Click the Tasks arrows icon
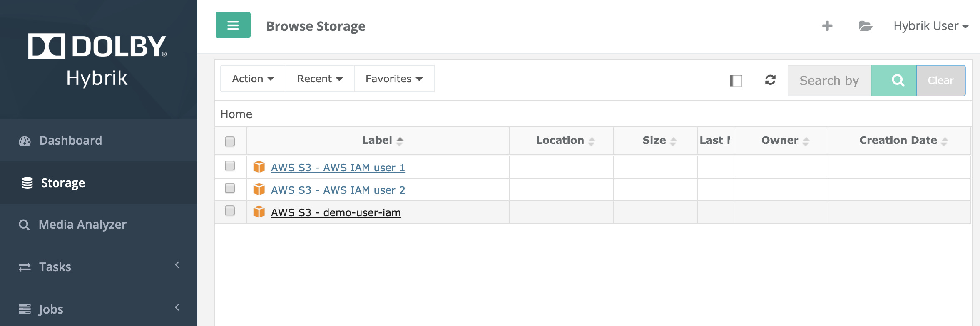Image resolution: width=980 pixels, height=326 pixels. tap(25, 267)
